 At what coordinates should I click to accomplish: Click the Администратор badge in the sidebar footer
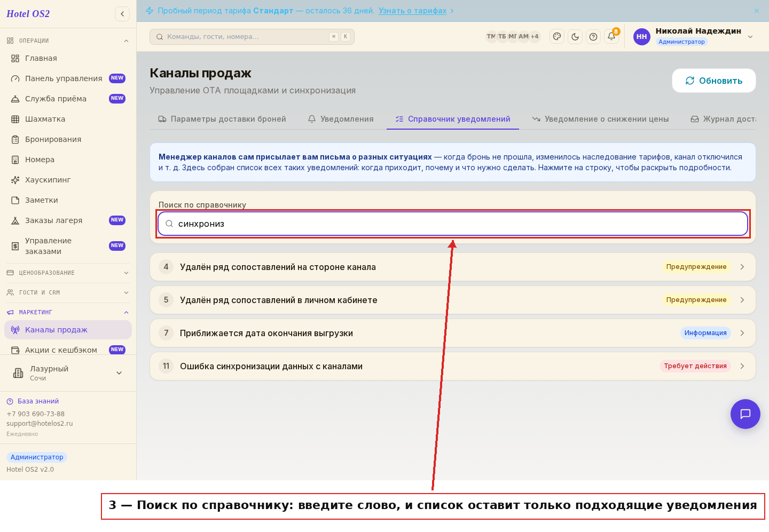tap(37, 457)
